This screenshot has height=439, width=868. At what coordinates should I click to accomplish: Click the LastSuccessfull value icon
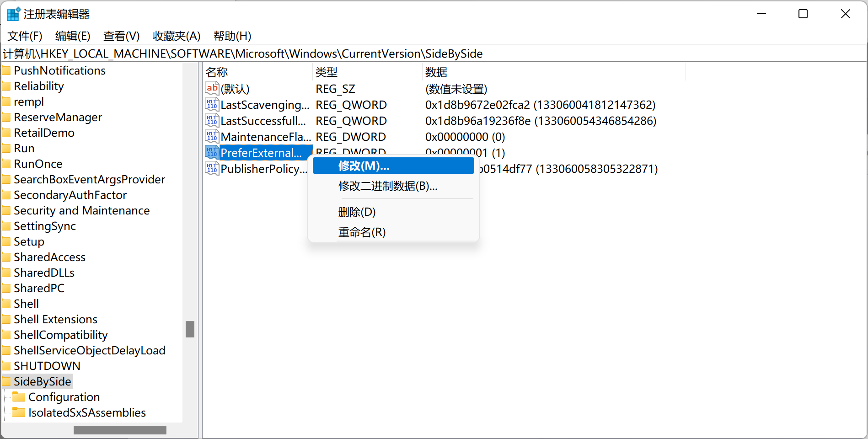point(212,120)
